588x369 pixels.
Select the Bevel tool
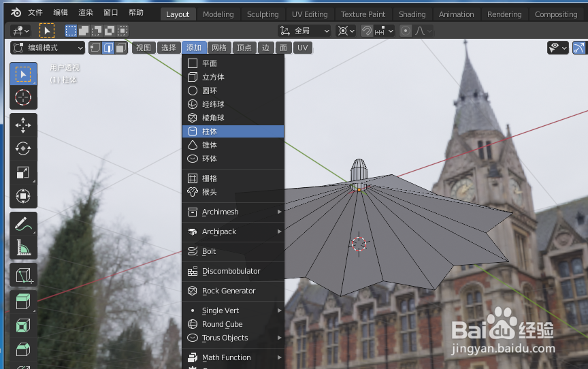(23, 349)
